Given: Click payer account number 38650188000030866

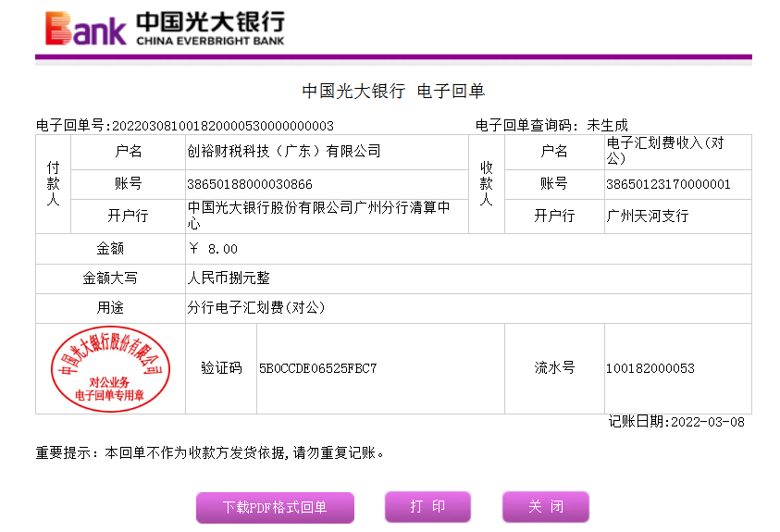Looking at the screenshot, I should point(250,184).
